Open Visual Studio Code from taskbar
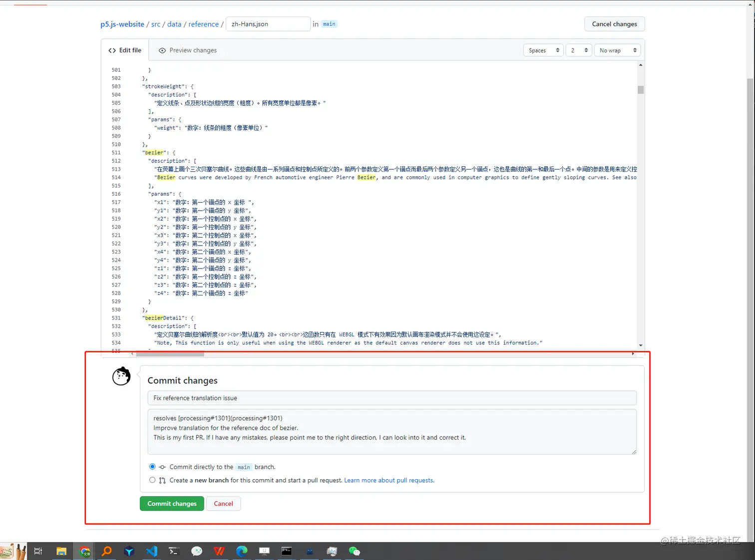Viewport: 755px width, 560px height. [x=152, y=551]
